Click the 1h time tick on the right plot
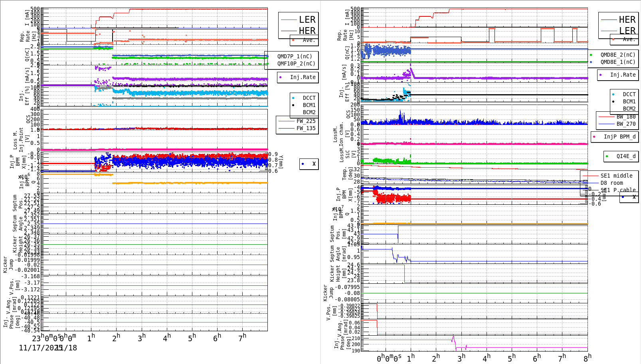Viewport: 641px width, 364px height. (411, 358)
